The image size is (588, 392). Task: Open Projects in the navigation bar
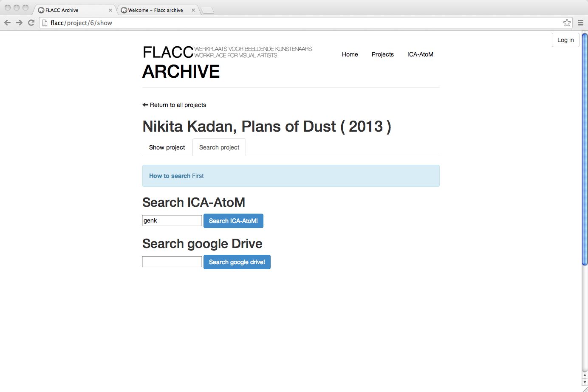coord(383,54)
